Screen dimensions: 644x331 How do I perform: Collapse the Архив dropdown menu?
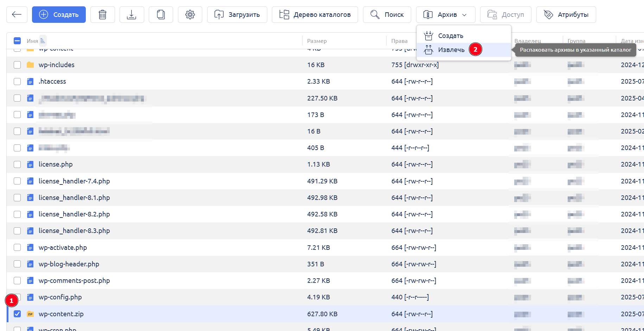(445, 14)
